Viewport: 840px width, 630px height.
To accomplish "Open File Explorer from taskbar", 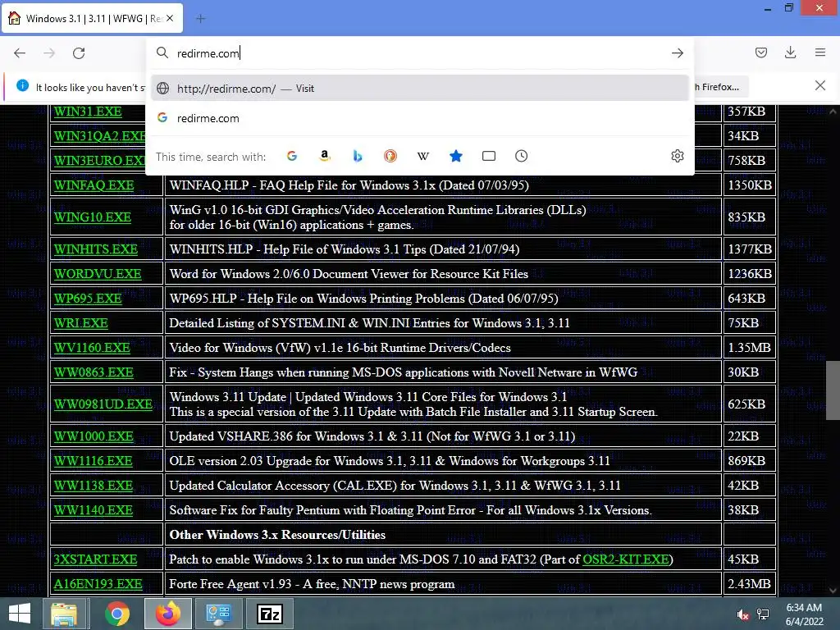I will 64,614.
